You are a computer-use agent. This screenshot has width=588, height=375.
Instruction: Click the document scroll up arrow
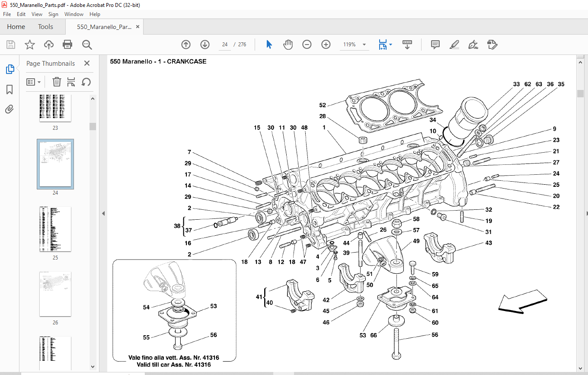coord(580,63)
